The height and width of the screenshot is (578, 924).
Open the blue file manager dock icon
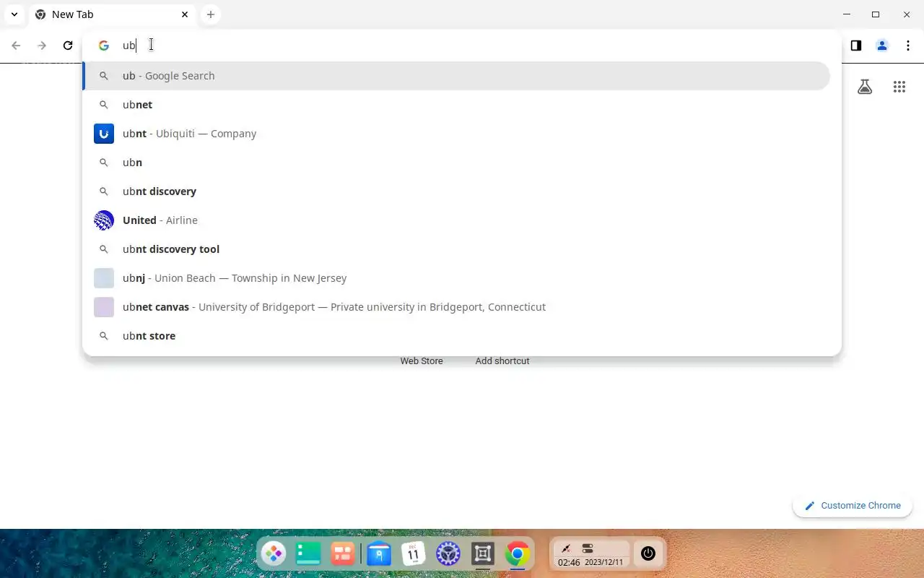point(379,554)
